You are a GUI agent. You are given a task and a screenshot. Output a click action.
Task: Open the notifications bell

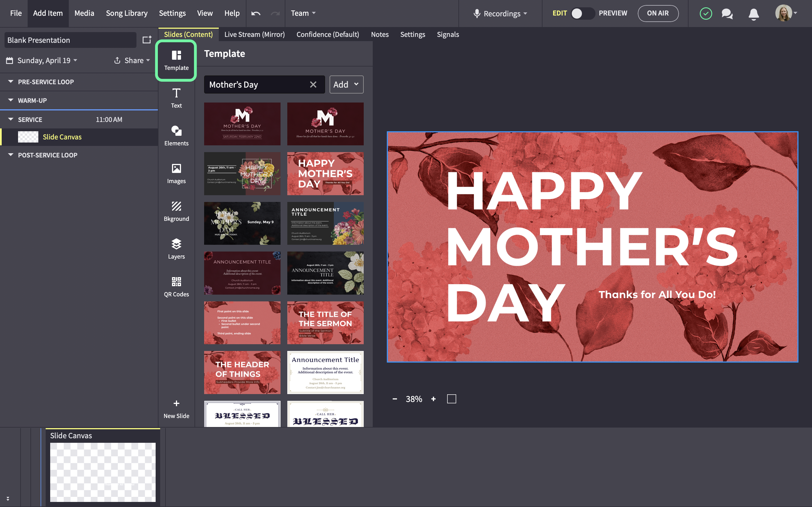click(754, 14)
